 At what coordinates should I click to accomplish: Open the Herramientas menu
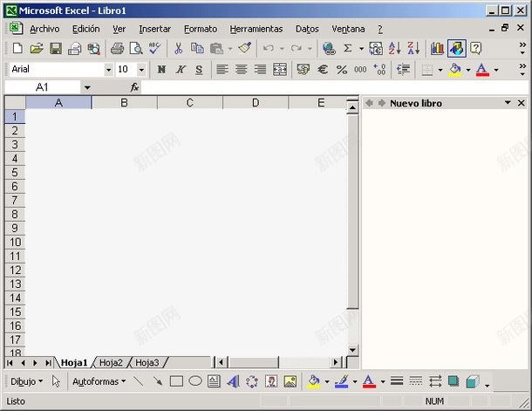[256, 29]
